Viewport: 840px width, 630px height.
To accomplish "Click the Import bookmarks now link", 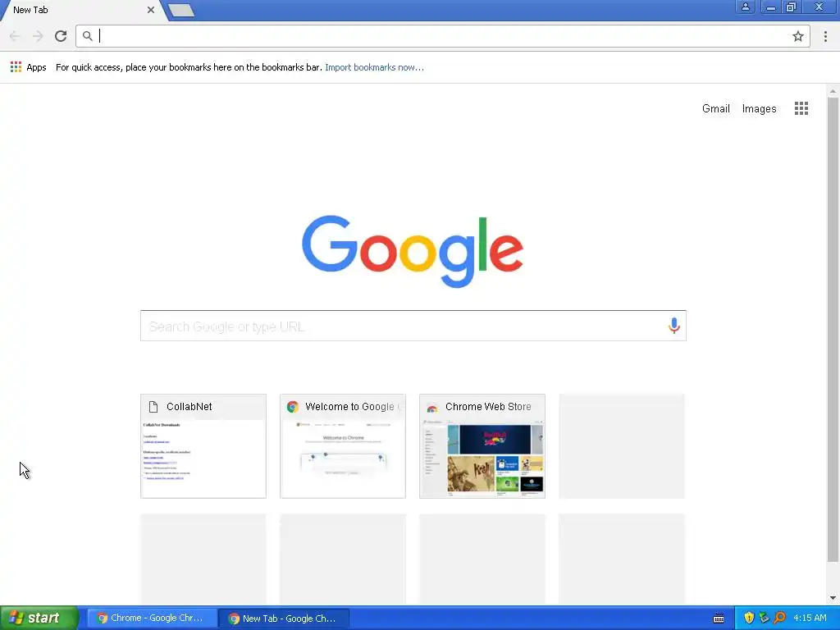I will [374, 67].
